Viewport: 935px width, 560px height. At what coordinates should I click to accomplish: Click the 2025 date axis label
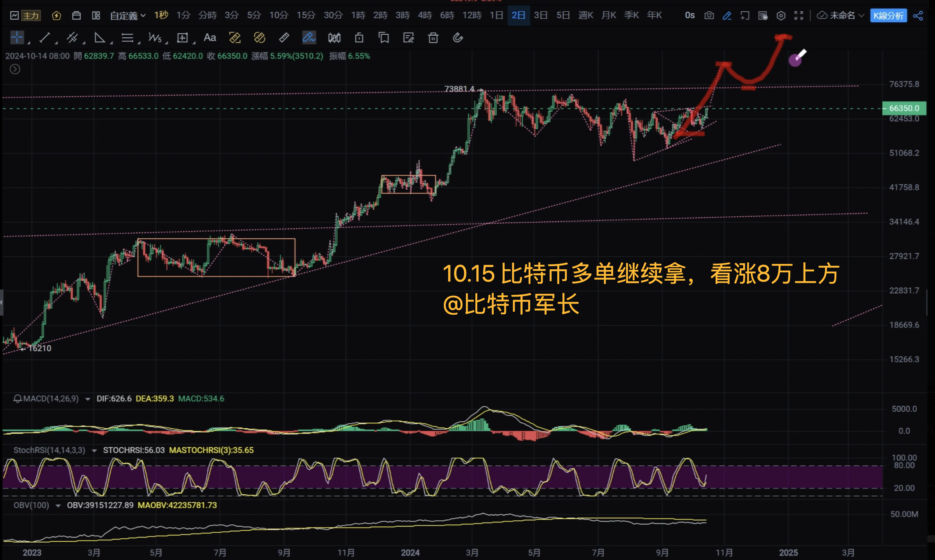(x=788, y=553)
